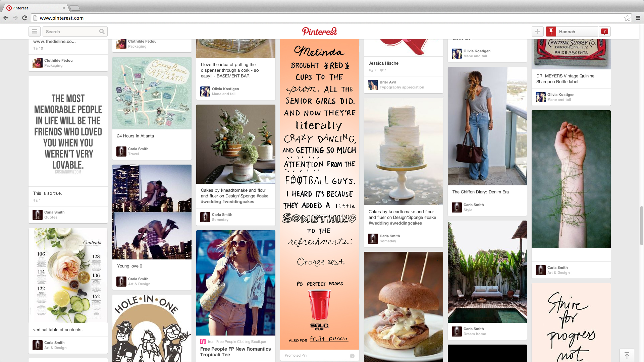Click Carla Smith avatar under Dream home

point(457,331)
